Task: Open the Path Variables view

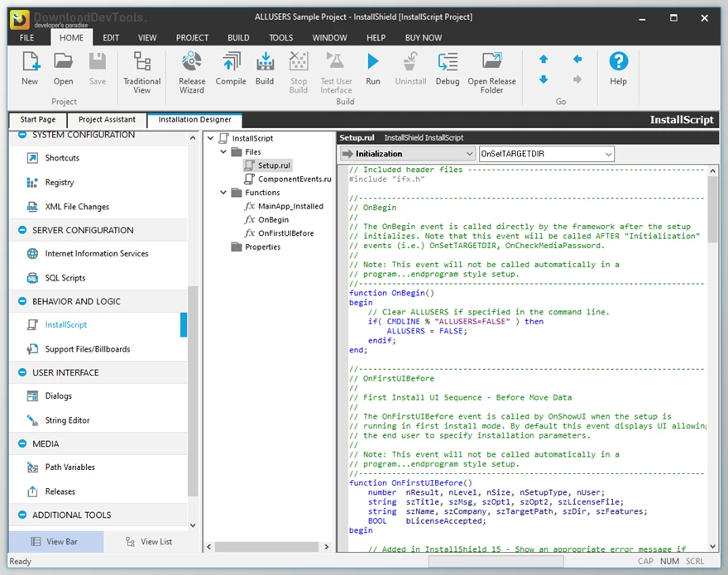Action: pos(69,467)
